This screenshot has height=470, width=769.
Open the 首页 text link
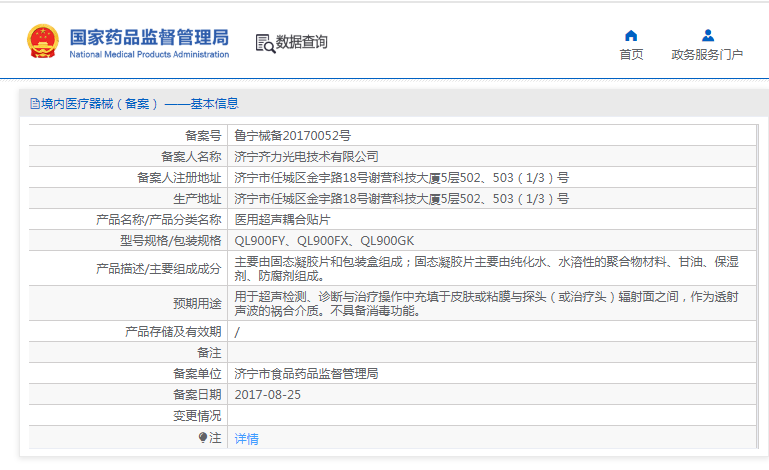coord(631,54)
